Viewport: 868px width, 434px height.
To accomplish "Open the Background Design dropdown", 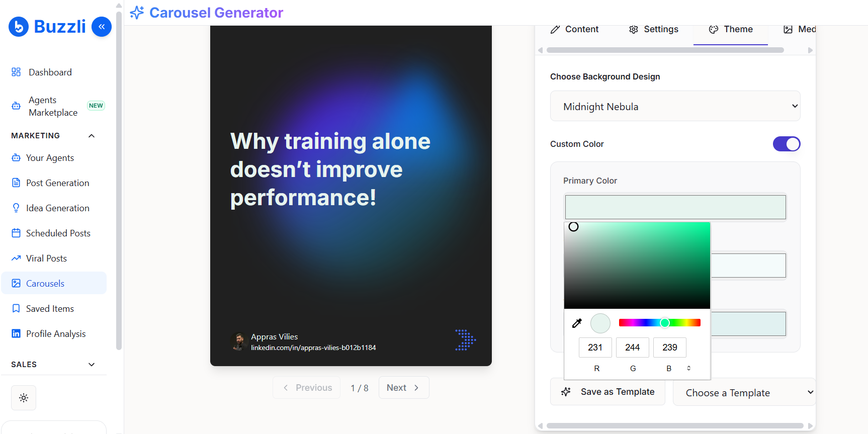I will [675, 106].
